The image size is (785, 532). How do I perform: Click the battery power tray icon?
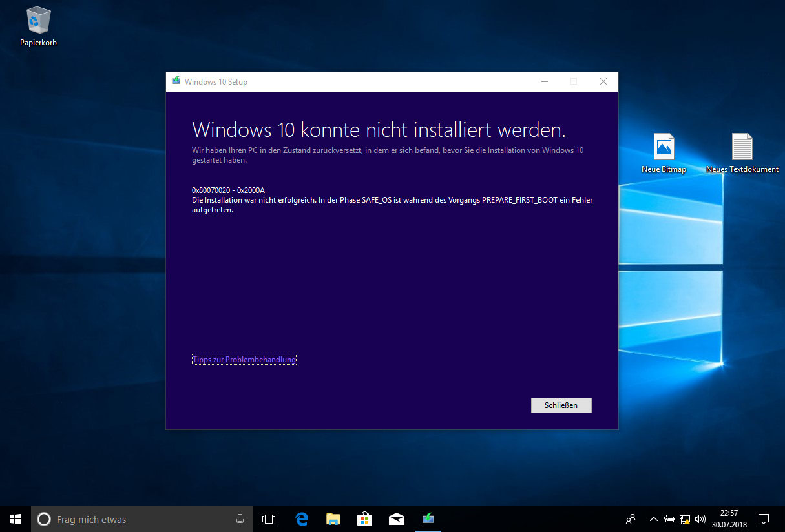point(669,519)
